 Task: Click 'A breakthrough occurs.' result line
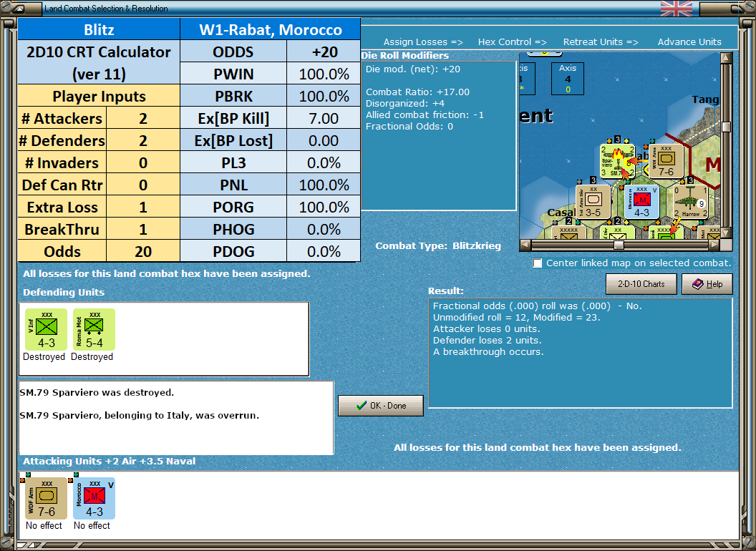[x=488, y=352]
